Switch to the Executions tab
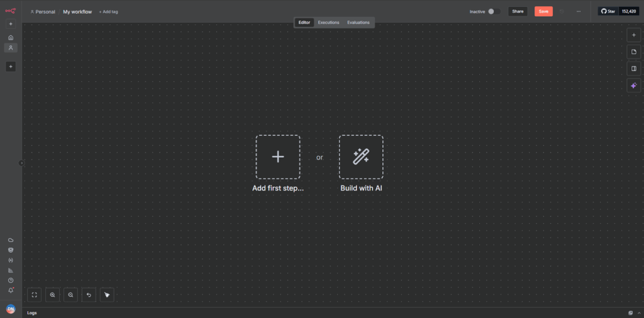 coord(328,23)
